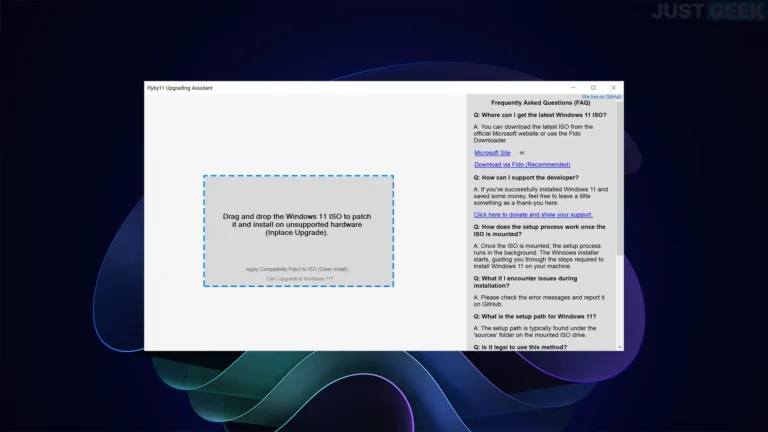
Task: Click the 'Frequently Asked Questions (FAQ)' heading
Action: pos(540,103)
